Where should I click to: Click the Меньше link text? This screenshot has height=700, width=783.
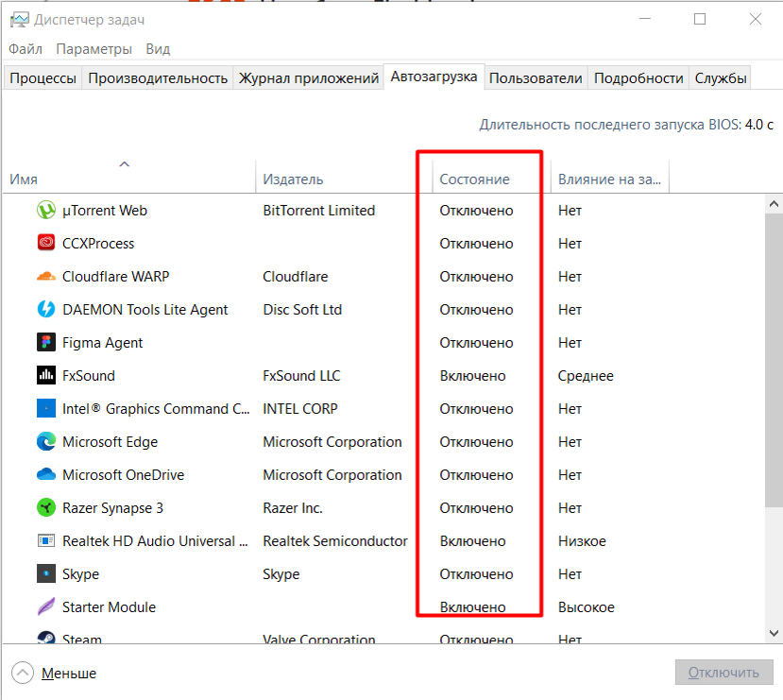click(69, 674)
